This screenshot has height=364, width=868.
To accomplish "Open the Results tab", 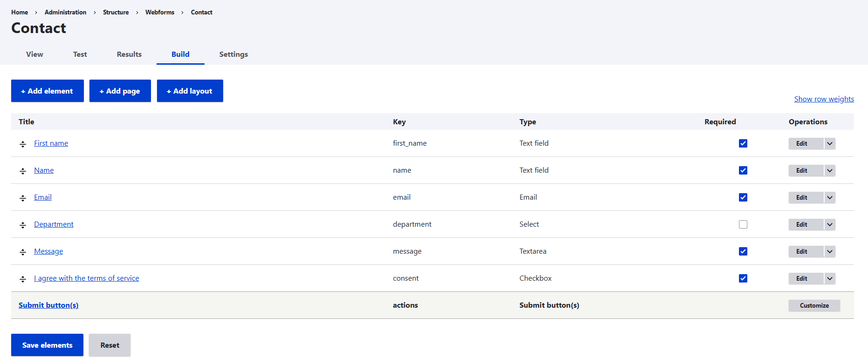I will click(x=129, y=54).
